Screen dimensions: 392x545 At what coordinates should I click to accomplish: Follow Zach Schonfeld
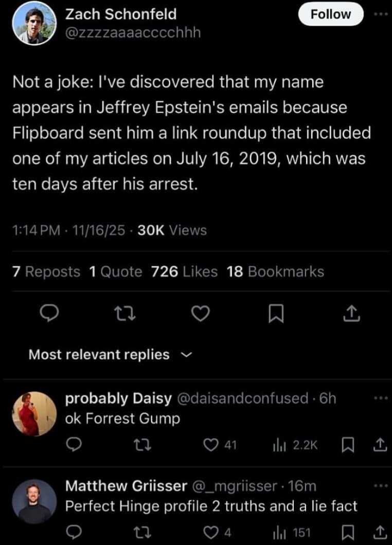tap(330, 14)
